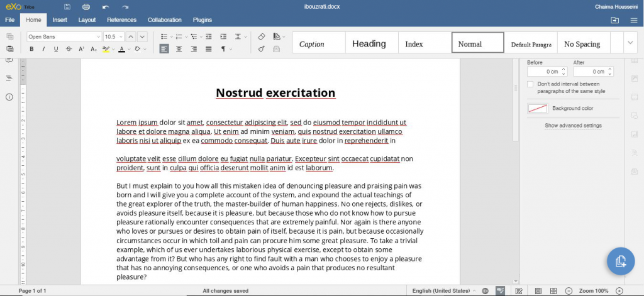Open the hamburger view settings menu
This screenshot has width=644, height=296.
pos(634,20)
